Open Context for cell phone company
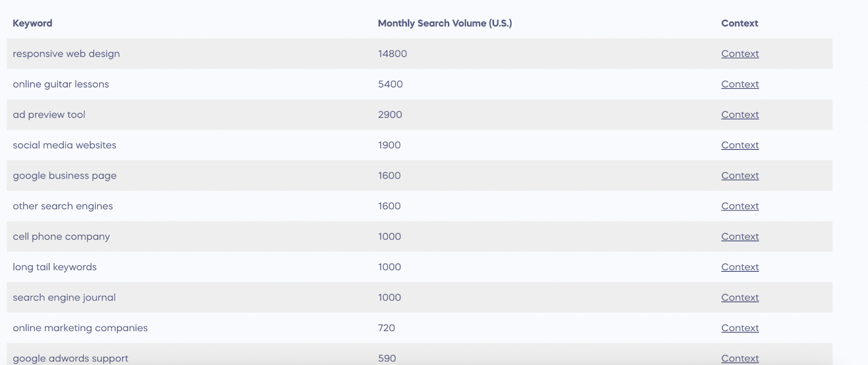Image resolution: width=868 pixels, height=365 pixels. (739, 236)
